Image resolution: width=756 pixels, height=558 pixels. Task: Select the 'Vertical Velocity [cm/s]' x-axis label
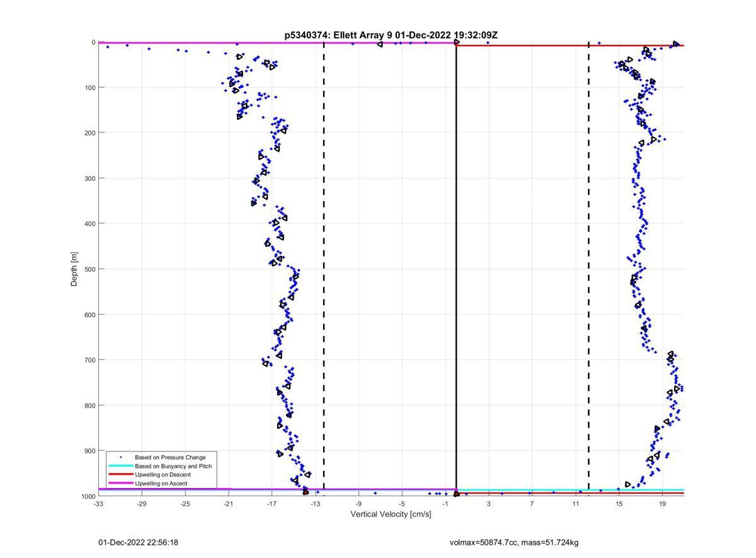[391, 514]
